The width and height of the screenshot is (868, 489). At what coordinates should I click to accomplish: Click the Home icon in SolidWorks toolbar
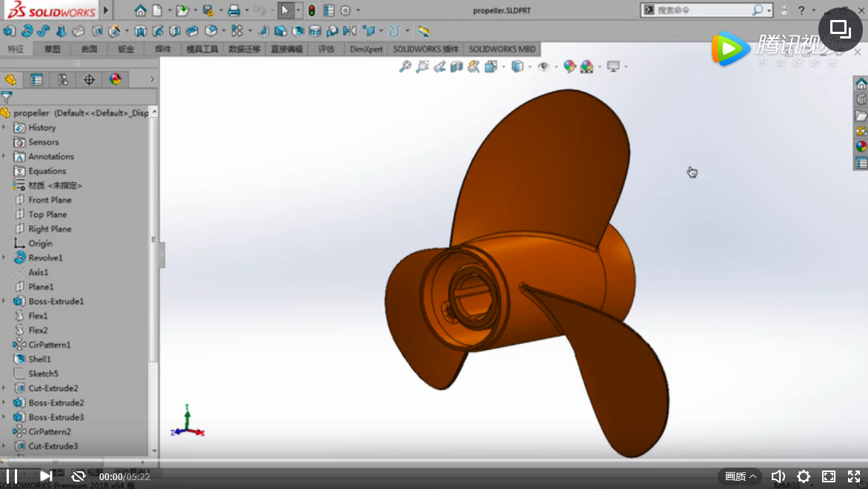(140, 10)
